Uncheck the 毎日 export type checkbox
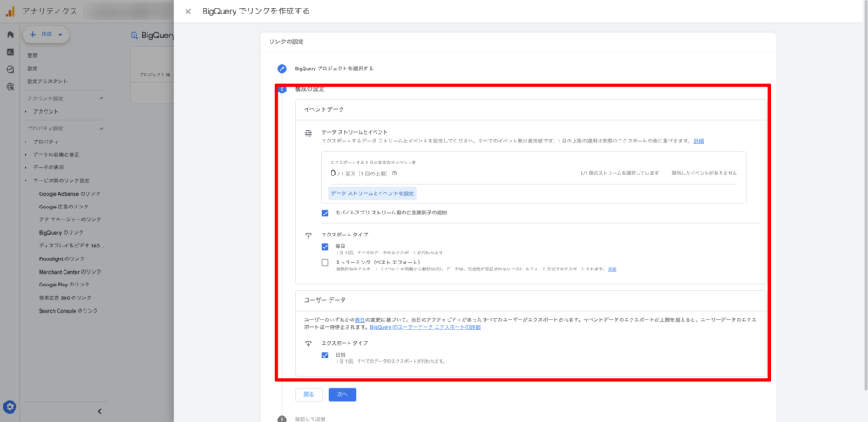 pyautogui.click(x=325, y=247)
